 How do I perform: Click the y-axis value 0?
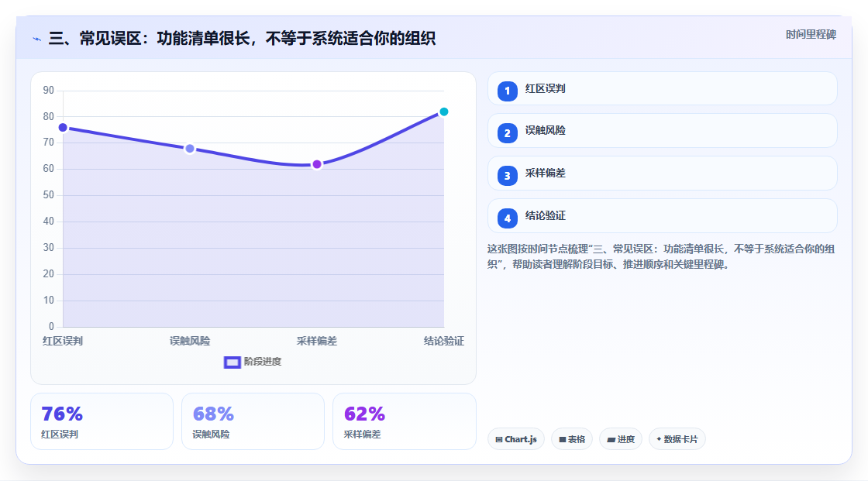[x=51, y=327]
